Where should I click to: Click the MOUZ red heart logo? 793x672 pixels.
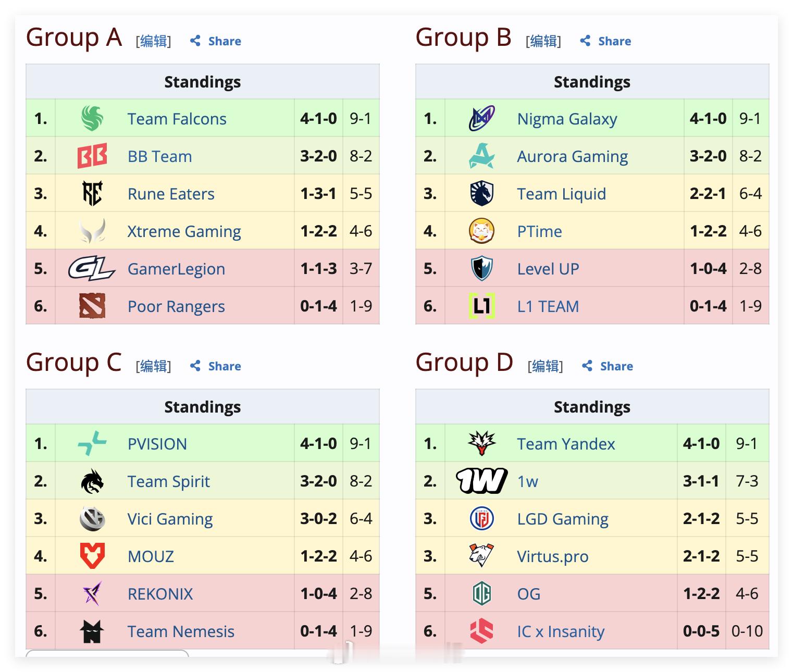pos(92,556)
